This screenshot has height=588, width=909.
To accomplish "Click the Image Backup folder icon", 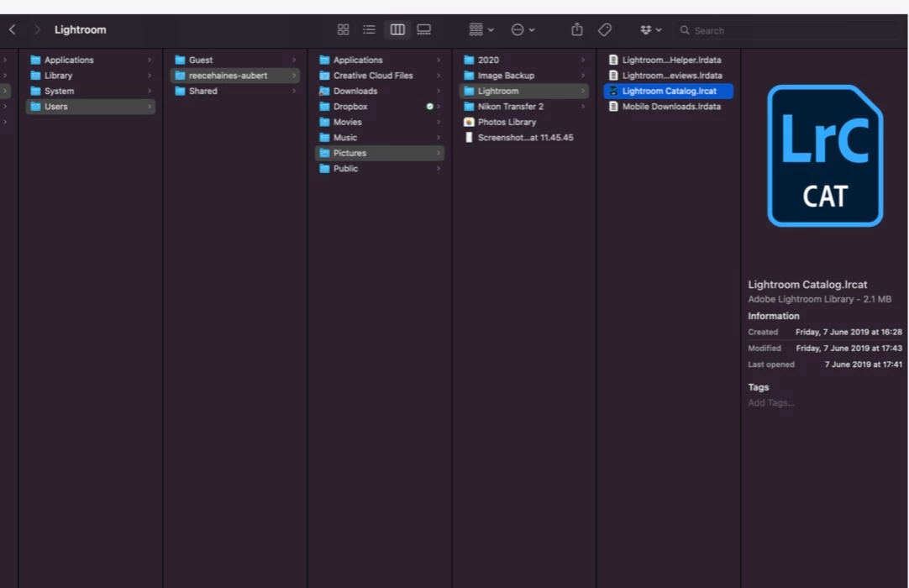I will coord(469,76).
